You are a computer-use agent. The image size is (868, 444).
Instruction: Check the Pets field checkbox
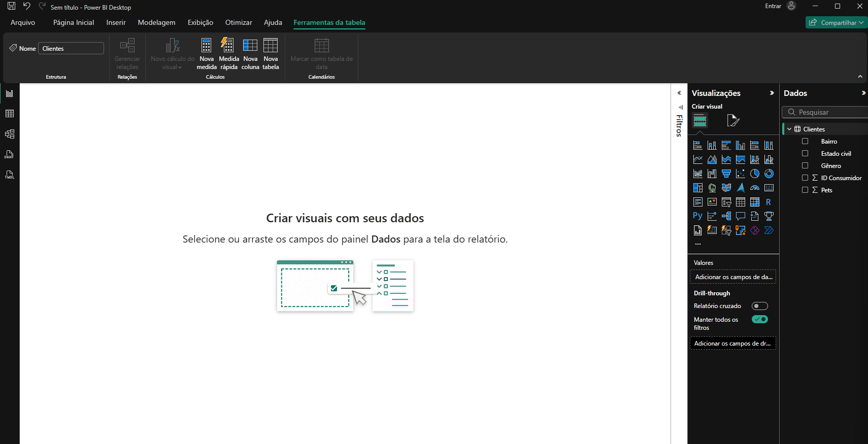point(805,190)
